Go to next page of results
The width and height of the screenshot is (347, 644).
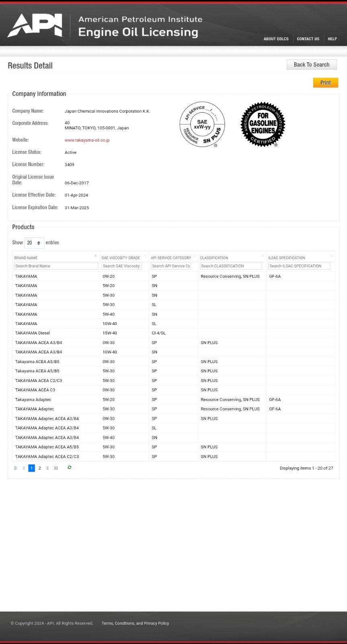48,468
